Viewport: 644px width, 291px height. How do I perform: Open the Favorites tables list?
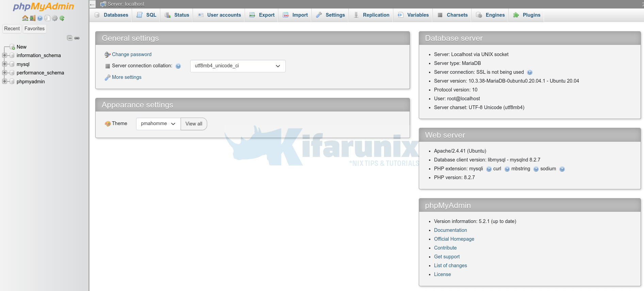pyautogui.click(x=34, y=29)
